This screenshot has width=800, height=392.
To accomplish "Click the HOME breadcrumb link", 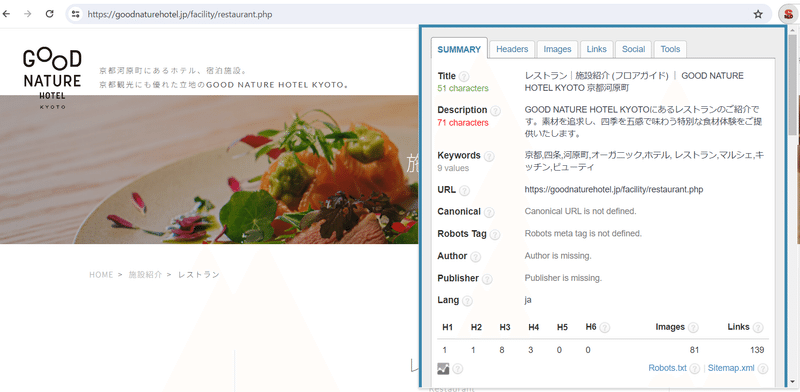I will point(101,275).
